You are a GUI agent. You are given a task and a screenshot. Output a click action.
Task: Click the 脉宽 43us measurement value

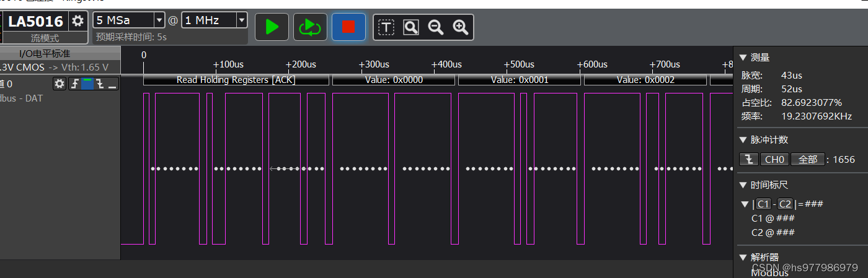click(792, 76)
